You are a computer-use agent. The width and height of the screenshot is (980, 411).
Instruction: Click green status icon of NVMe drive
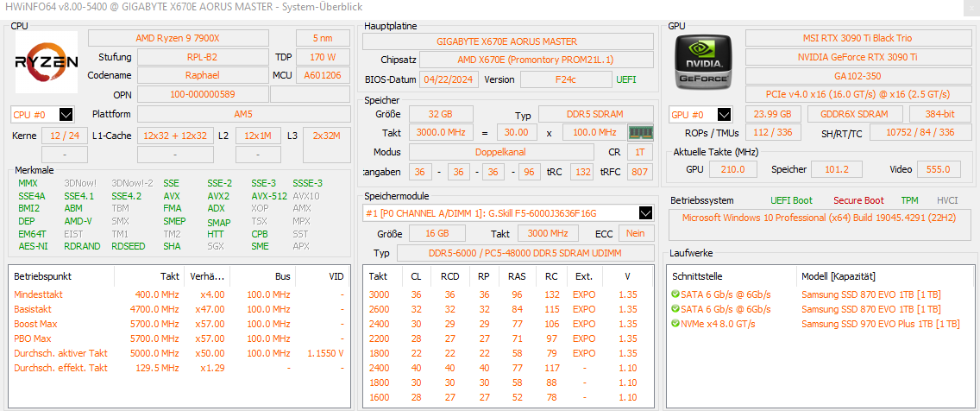tap(675, 324)
